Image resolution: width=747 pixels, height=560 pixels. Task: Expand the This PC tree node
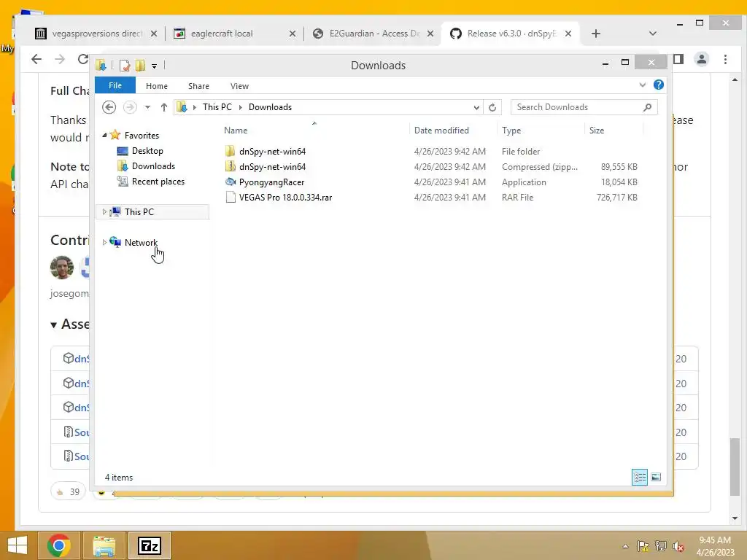[104, 212]
